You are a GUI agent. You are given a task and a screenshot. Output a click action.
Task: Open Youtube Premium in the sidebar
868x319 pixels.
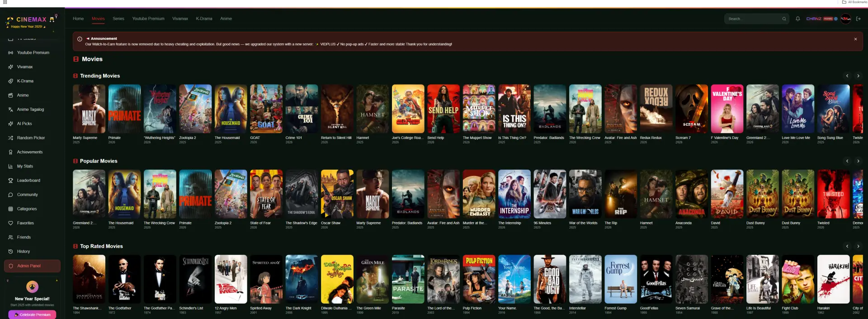click(33, 52)
